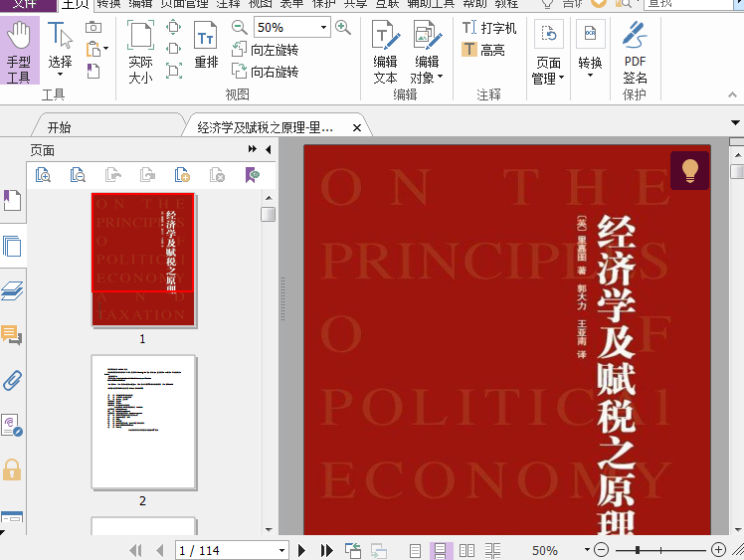Click the 重排 reflow button

coord(206,46)
